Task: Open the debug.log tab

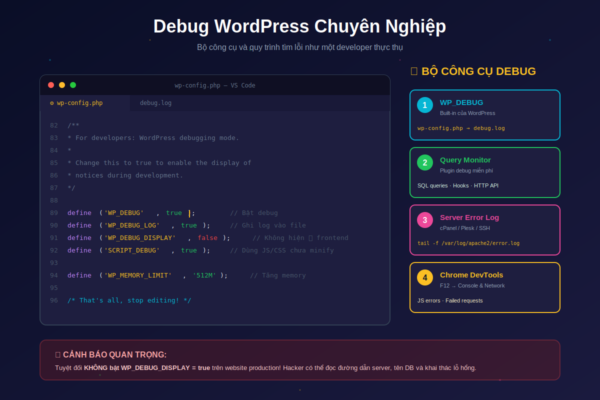Action: [x=155, y=103]
